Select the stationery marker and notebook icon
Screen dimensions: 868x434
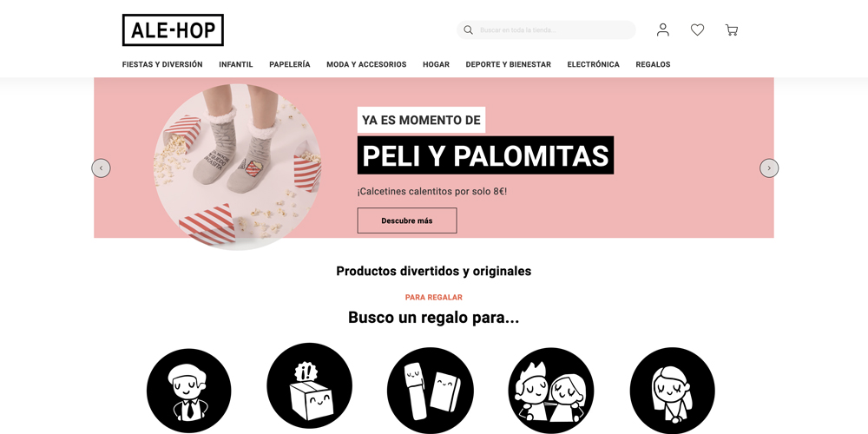tap(431, 391)
